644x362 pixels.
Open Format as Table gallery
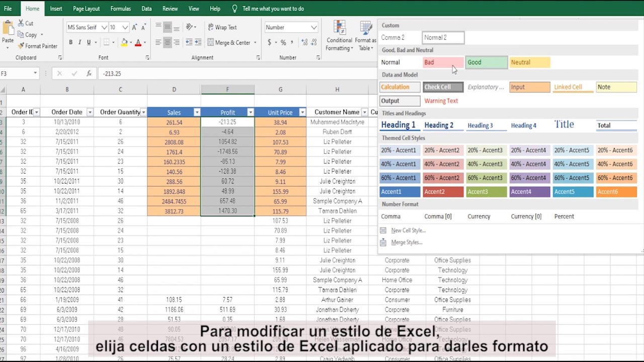point(365,35)
